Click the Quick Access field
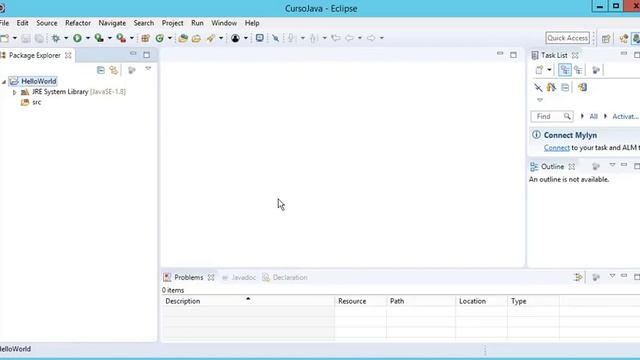Screen dimensions: 640x360 click(567, 38)
